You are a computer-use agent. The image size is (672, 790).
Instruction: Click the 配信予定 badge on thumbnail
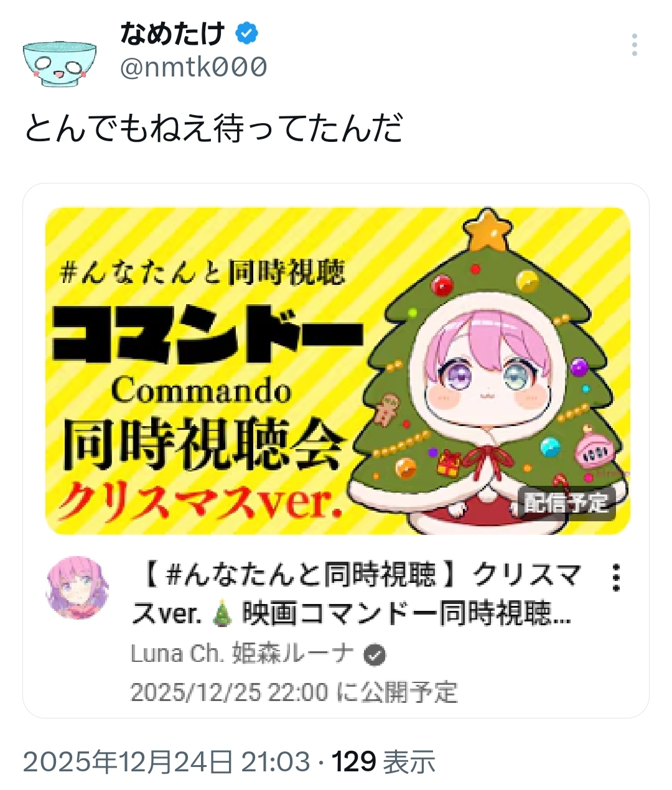coord(567,503)
